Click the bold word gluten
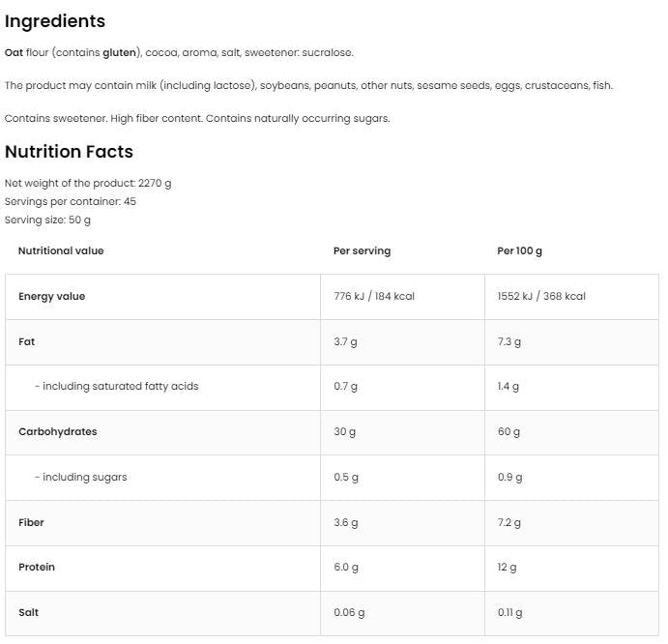 pos(121,52)
